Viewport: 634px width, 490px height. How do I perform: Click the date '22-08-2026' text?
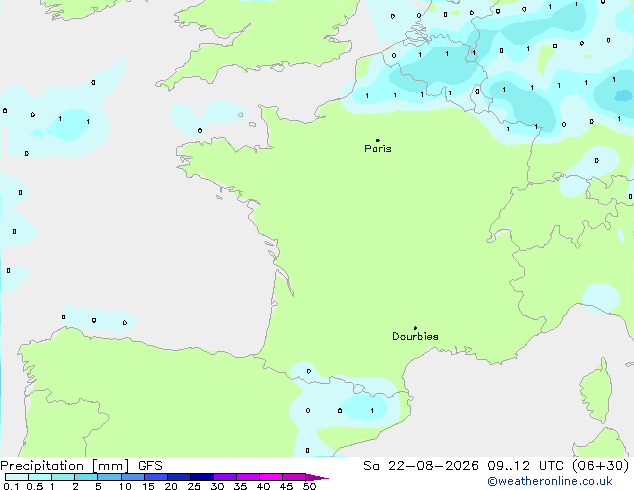click(433, 466)
